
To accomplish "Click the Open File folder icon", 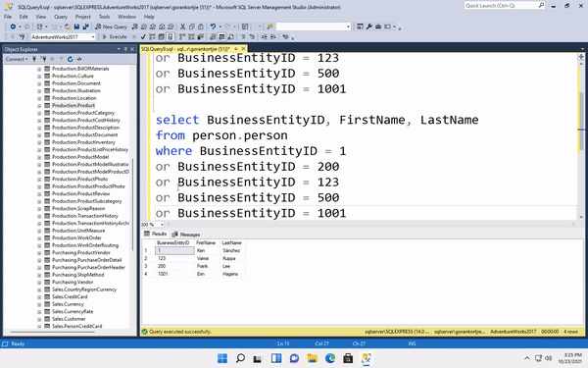I will click(68, 26).
